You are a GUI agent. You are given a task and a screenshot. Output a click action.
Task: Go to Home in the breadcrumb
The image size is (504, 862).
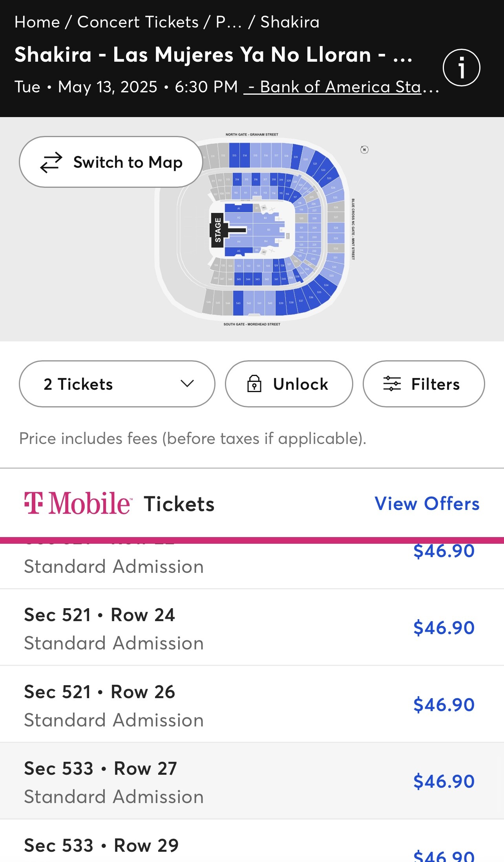(37, 22)
